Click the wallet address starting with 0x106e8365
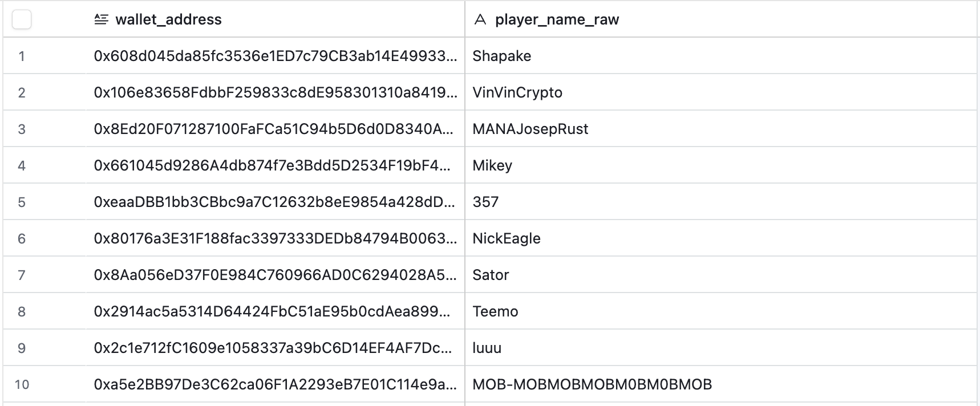The width and height of the screenshot is (980, 406). tap(275, 92)
